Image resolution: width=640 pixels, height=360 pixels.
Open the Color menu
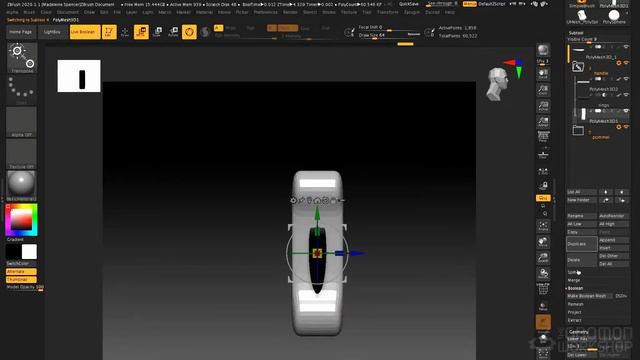click(x=46, y=12)
